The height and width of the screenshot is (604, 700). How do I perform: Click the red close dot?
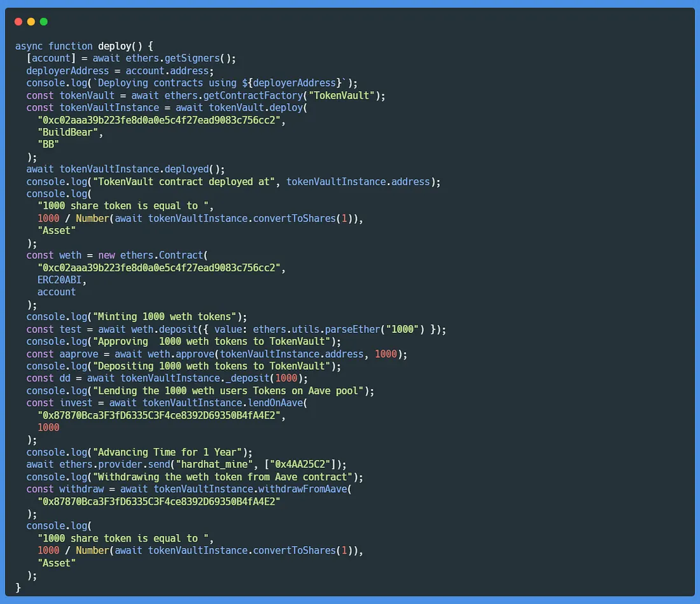tap(18, 22)
